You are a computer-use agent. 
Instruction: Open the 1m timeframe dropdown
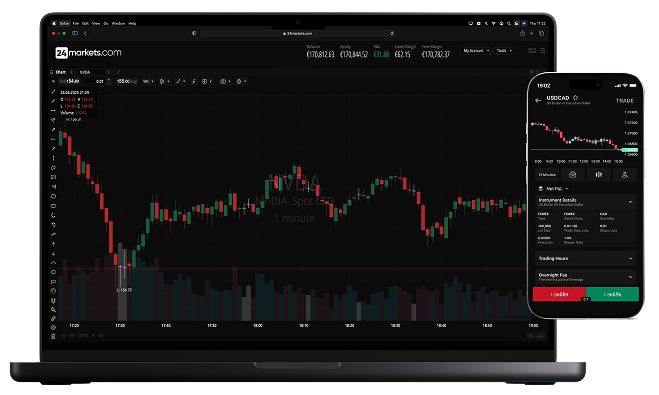click(148, 81)
